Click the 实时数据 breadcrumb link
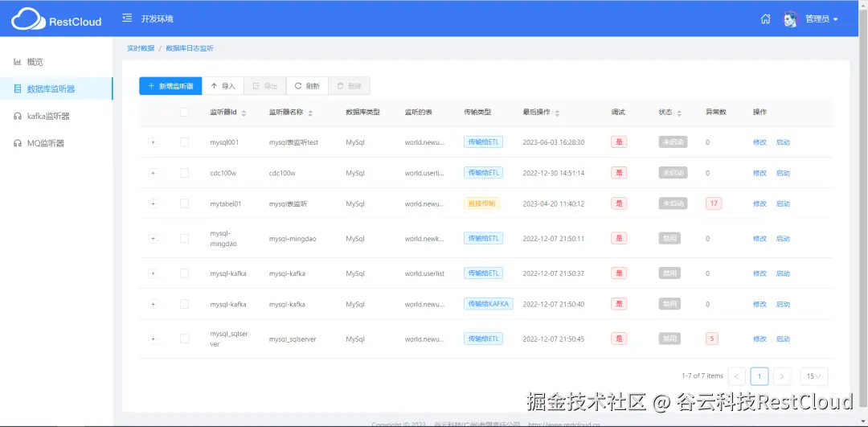 click(x=141, y=48)
